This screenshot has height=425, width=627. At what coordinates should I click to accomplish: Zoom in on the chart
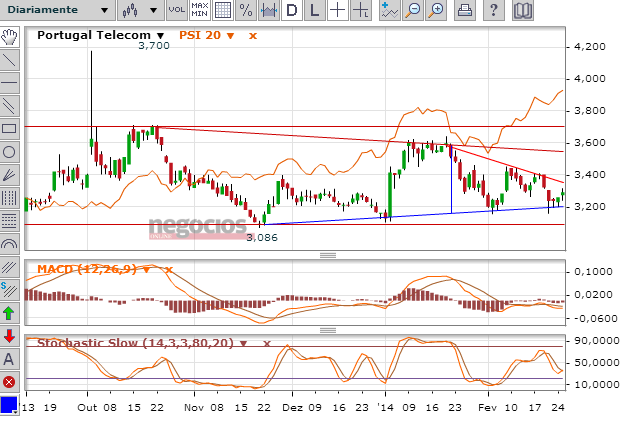437,10
